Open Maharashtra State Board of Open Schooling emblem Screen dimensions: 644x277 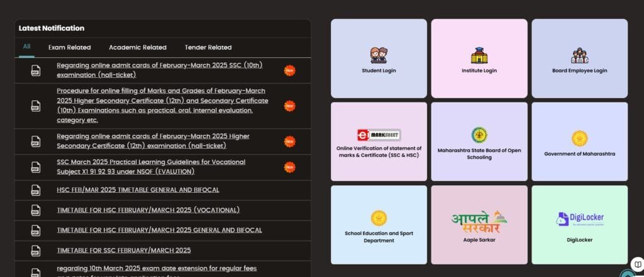[x=479, y=135]
